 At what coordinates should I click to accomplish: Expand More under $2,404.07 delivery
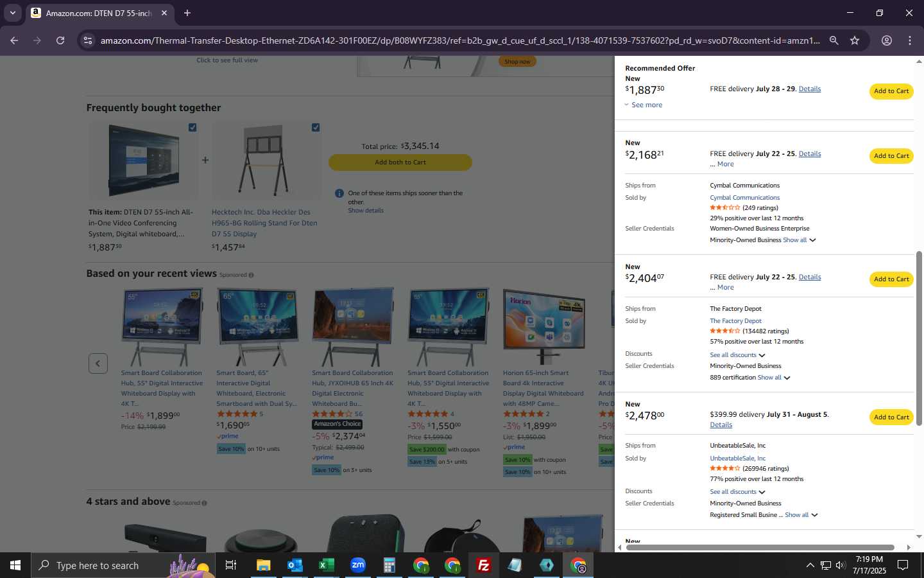pos(725,288)
